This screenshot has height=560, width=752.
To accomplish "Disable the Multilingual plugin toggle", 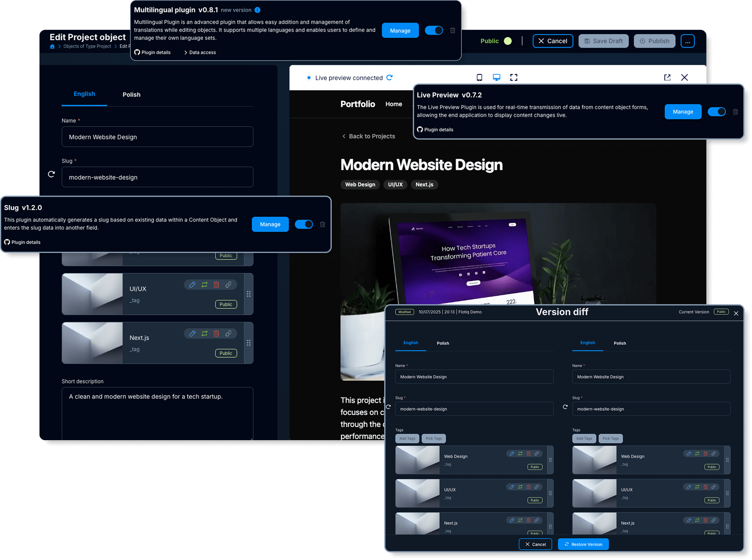I will [434, 31].
